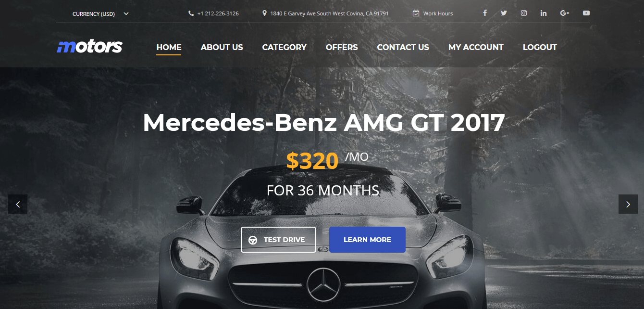
Task: Expand the Currency (USD) dropdown
Action: (100, 13)
